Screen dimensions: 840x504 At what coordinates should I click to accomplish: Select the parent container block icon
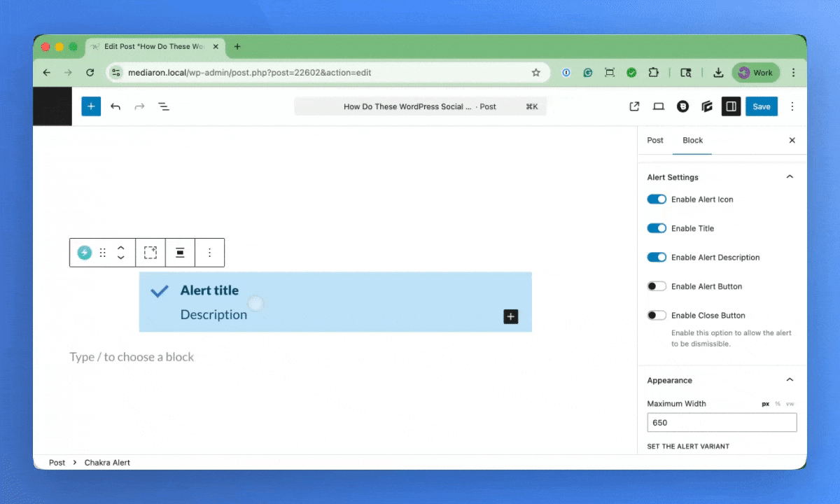pos(150,253)
